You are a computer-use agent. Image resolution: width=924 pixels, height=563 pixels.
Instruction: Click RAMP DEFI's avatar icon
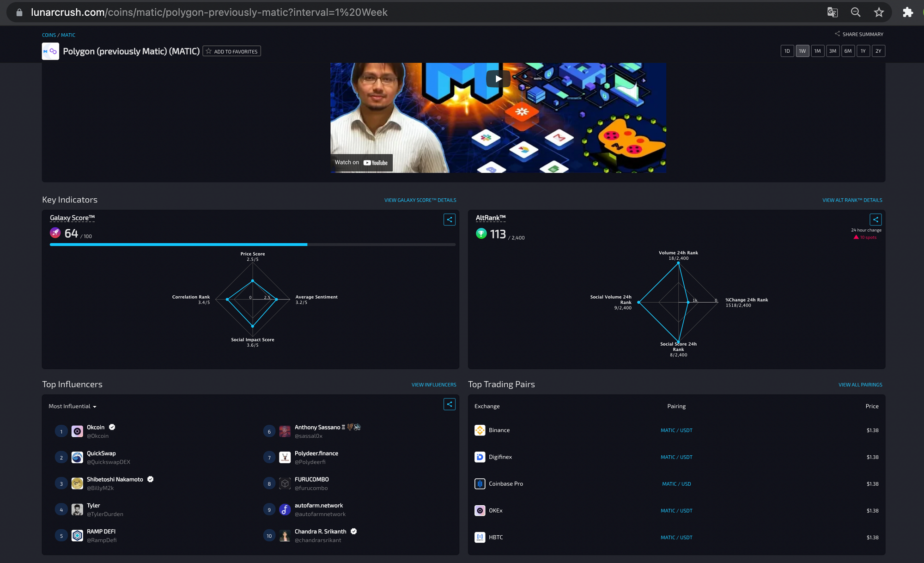coord(77,536)
